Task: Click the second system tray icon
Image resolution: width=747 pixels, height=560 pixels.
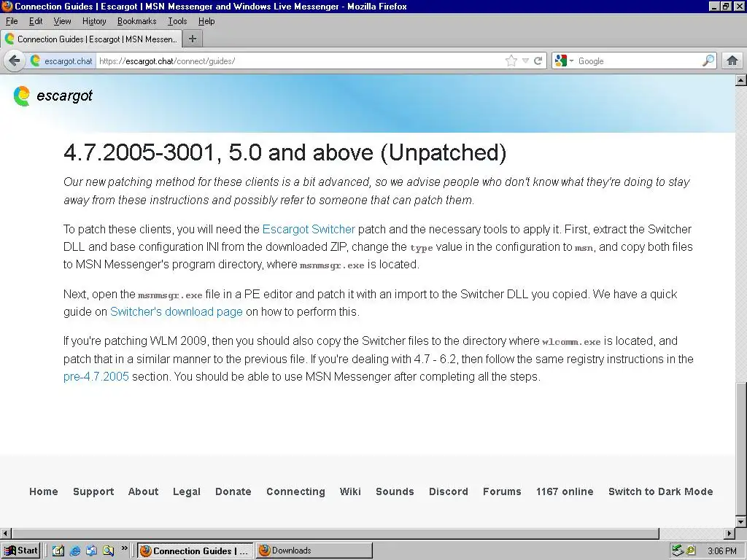Action: 691,551
